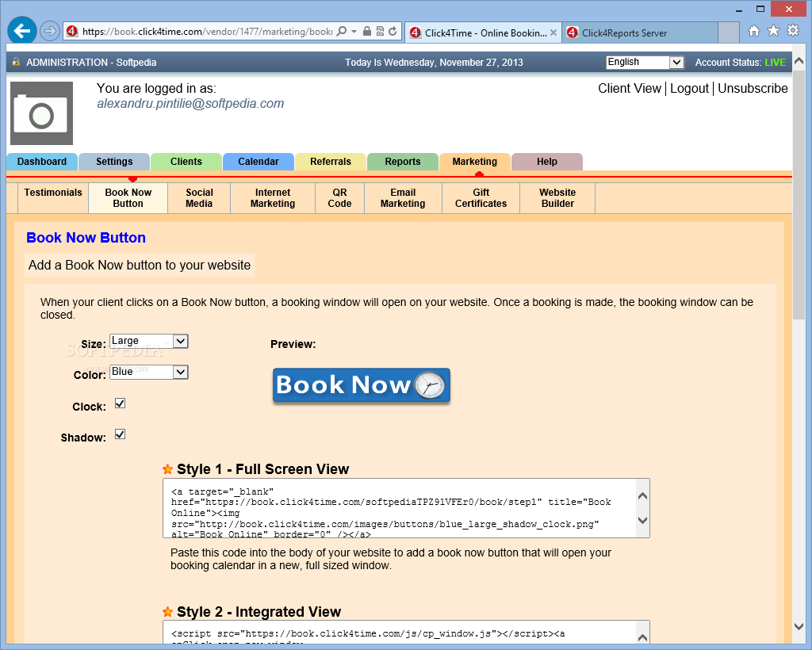The image size is (812, 650).
Task: Click the star icon beside Style 2
Action: click(167, 612)
